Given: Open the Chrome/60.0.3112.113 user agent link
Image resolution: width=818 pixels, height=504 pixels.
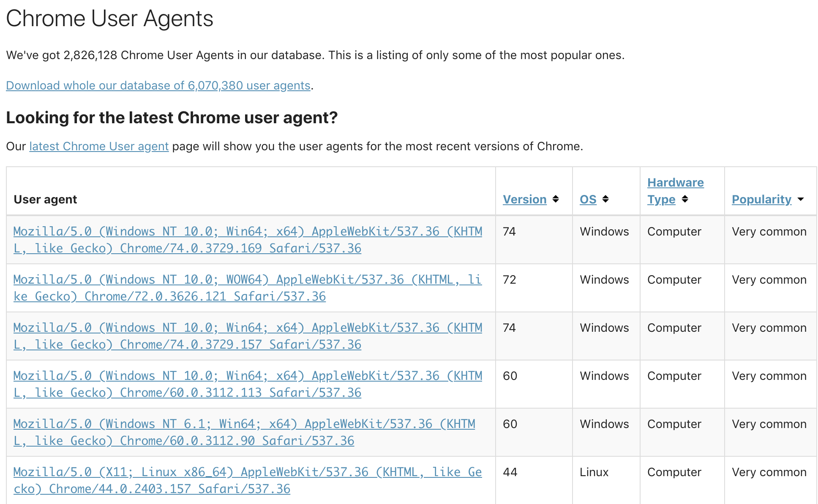Looking at the screenshot, I should coord(248,384).
